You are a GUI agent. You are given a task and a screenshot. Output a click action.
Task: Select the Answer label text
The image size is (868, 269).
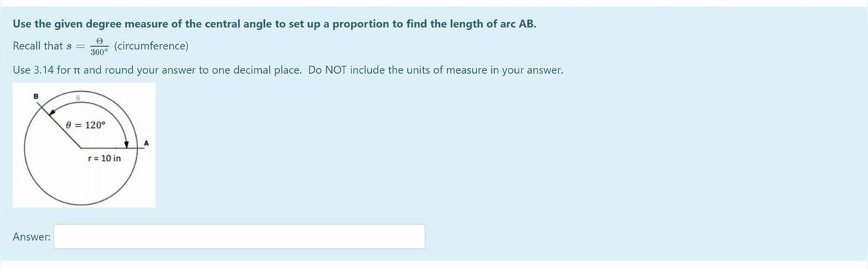[x=31, y=236]
